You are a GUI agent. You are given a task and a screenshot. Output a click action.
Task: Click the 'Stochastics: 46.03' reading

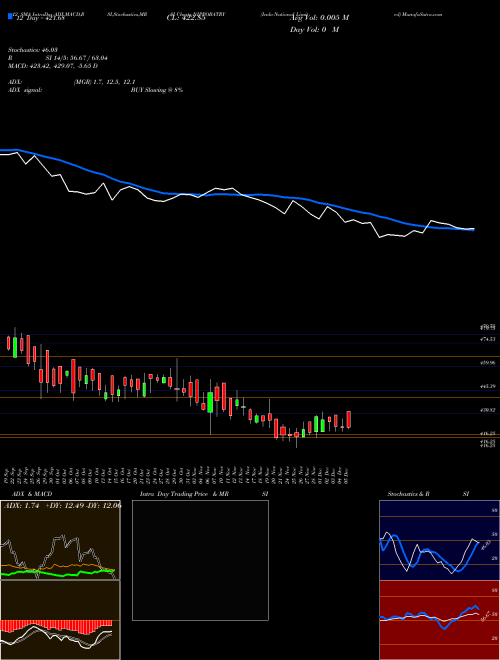(33, 50)
